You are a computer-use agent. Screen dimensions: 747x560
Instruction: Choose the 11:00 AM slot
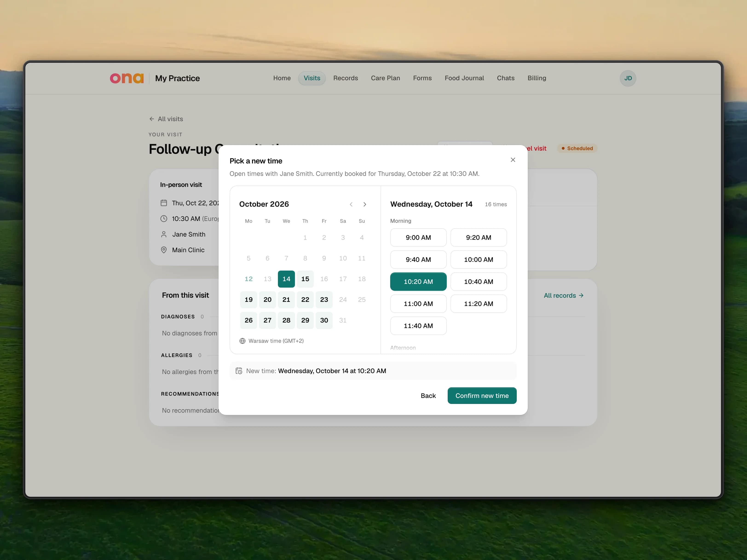[418, 304]
